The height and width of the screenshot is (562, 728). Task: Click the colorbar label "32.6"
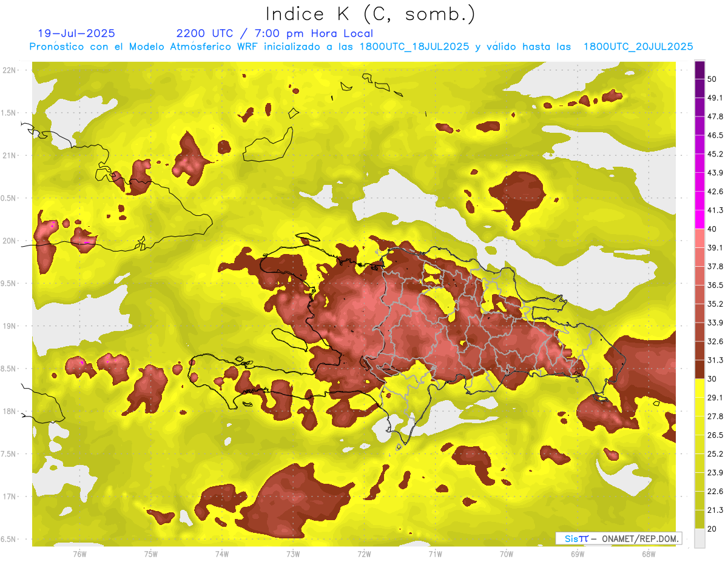715,341
